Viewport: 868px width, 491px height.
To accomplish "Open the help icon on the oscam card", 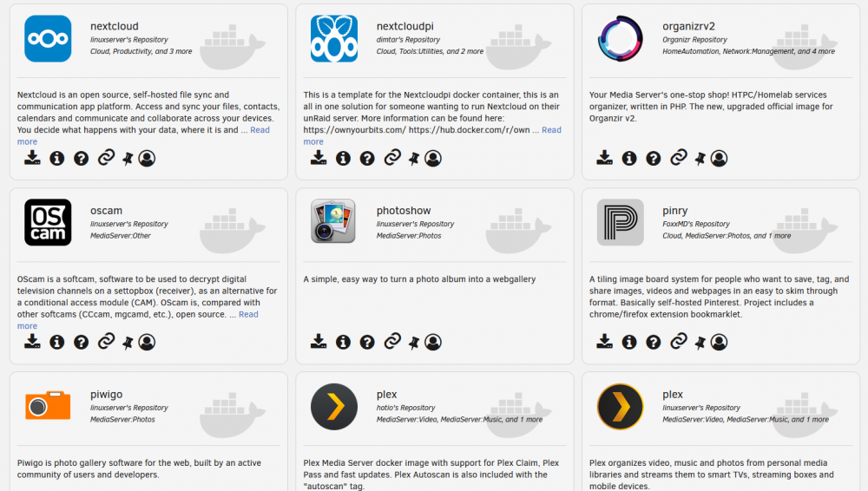I will (x=82, y=342).
